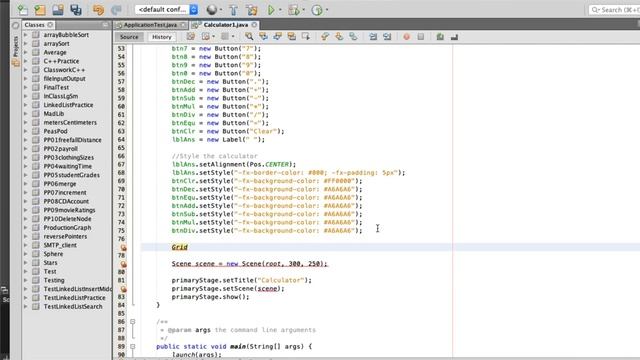Click the Uncomment editor toolbar icon
This screenshot has height=360, width=640.
coord(454,37)
